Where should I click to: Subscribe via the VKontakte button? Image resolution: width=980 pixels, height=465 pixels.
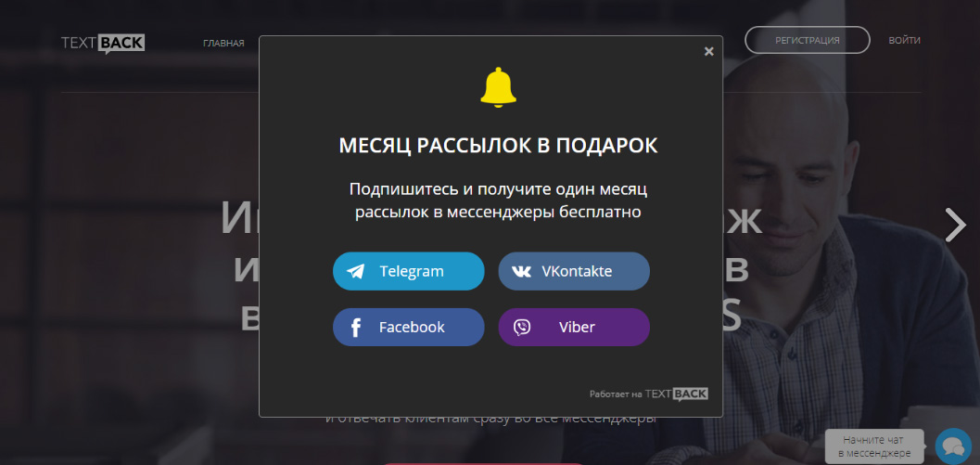click(574, 271)
